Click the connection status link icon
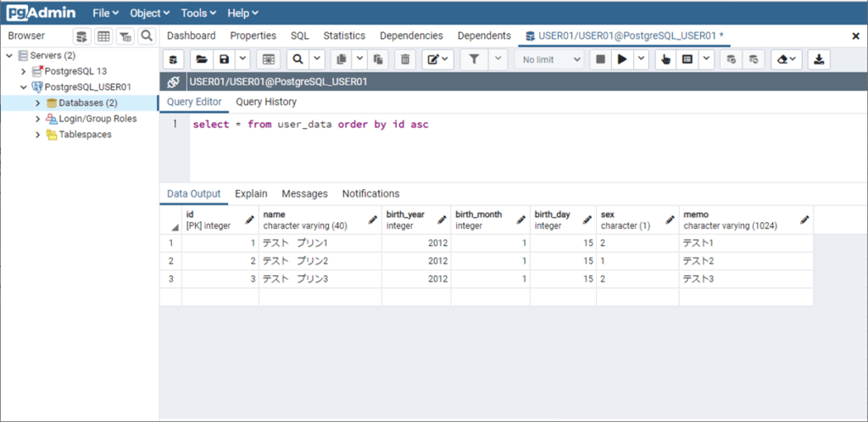Image resolution: width=868 pixels, height=422 pixels. tap(173, 82)
